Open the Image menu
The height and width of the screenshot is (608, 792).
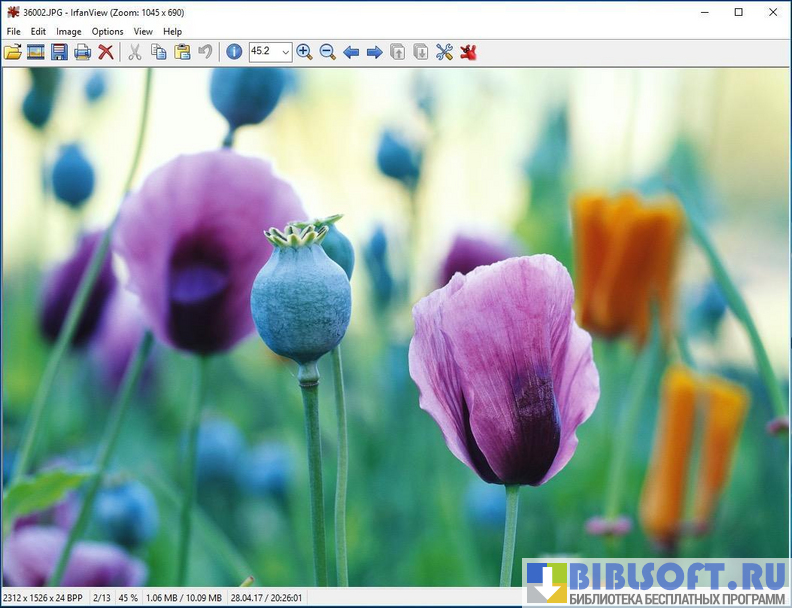click(68, 31)
